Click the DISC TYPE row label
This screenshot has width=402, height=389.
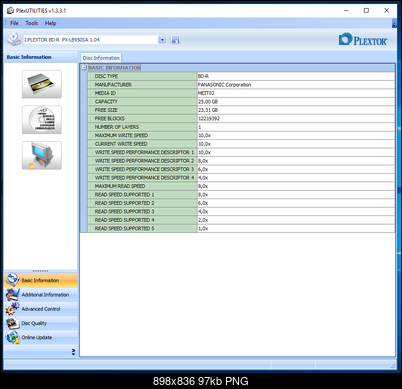pyautogui.click(x=106, y=76)
